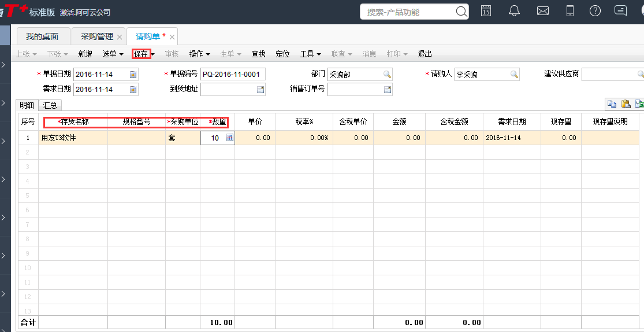Click the paste rows icon above grid
Image resolution: width=644 pixels, height=332 pixels.
(x=626, y=104)
